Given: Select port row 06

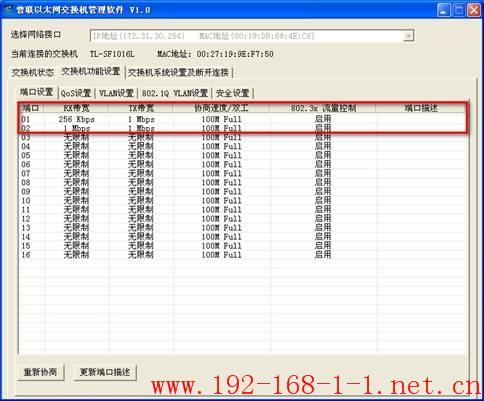Looking at the screenshot, I should pos(243,164).
